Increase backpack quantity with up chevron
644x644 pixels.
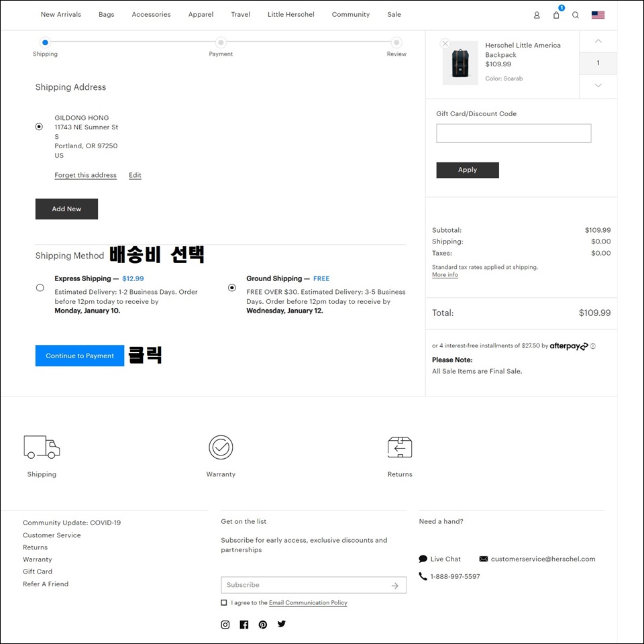coord(598,41)
